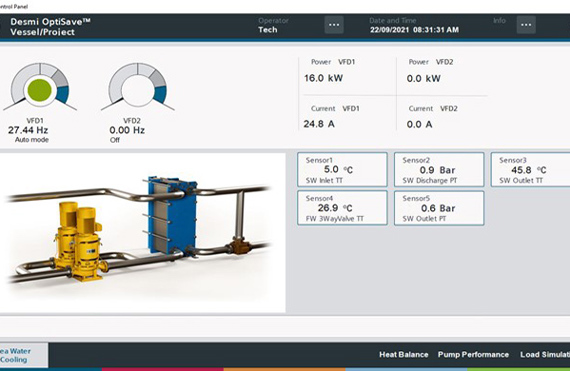Switch to the Sea Water Cooling tab
Screen dimensions: 570x371
[x=23, y=355]
